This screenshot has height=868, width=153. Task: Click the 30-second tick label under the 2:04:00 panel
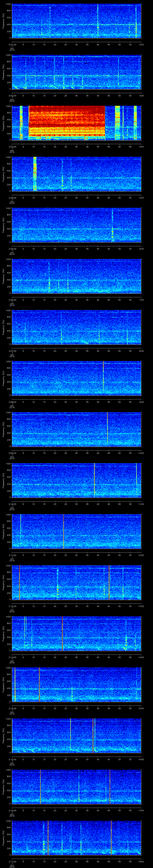click(x=76, y=198)
